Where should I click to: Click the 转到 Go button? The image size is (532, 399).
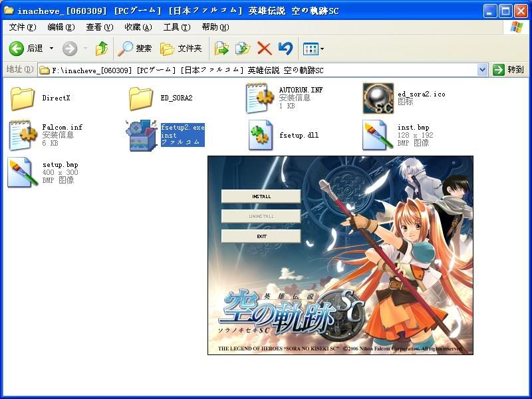(x=508, y=70)
